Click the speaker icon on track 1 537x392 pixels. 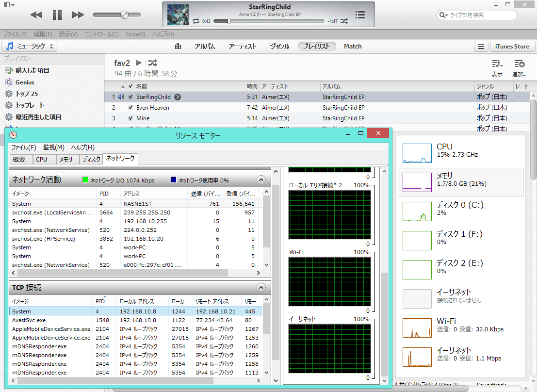(x=121, y=97)
